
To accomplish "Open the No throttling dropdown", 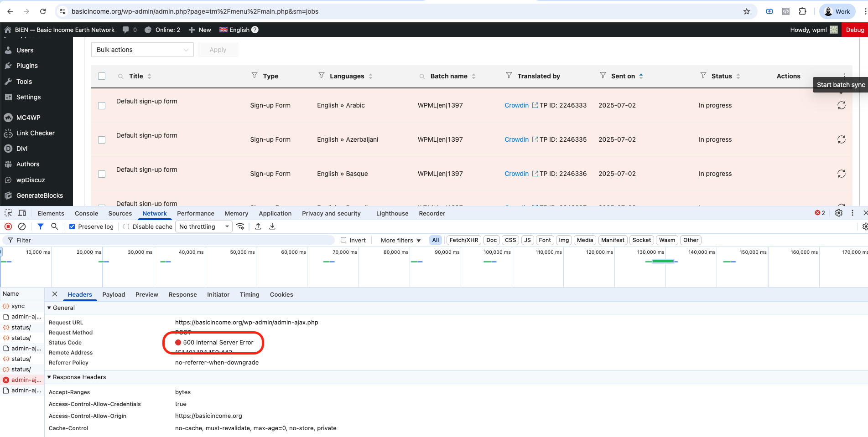I will 203,226.
